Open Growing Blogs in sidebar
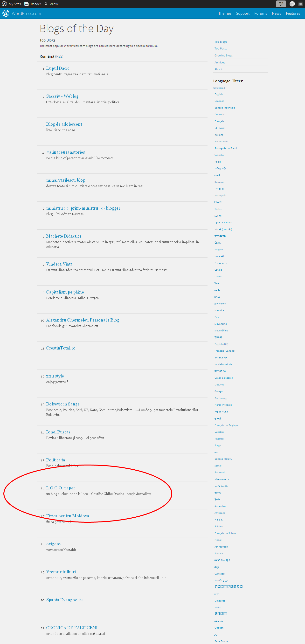This screenshot has width=305, height=644. tap(223, 55)
